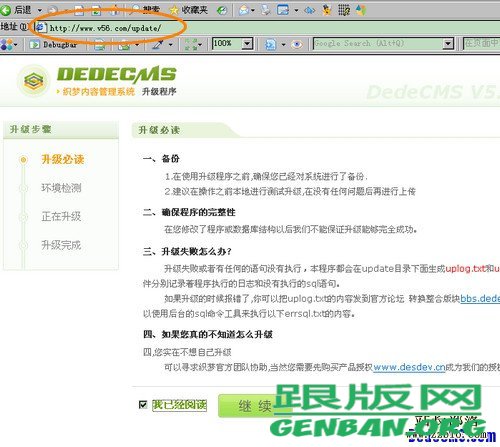The image size is (500, 447).
Task: Click the find-in-page field 在页面中
Action: tap(481, 43)
